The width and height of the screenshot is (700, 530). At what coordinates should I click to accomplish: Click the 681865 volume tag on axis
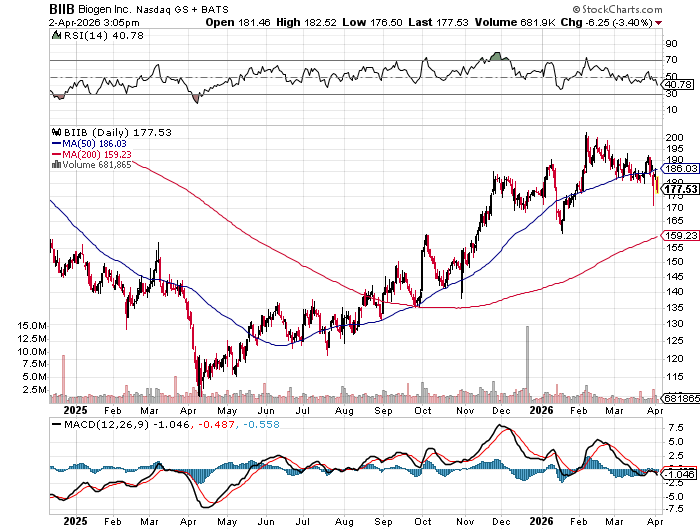(x=680, y=398)
